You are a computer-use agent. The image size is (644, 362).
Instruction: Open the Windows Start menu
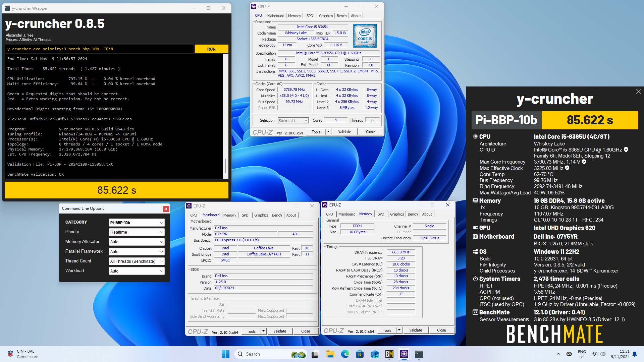[225, 354]
